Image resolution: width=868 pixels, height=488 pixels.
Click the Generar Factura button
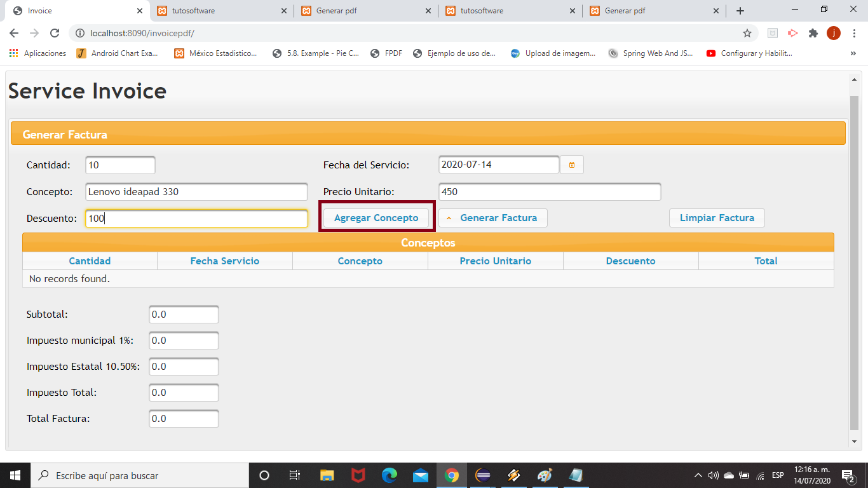pyautogui.click(x=492, y=218)
